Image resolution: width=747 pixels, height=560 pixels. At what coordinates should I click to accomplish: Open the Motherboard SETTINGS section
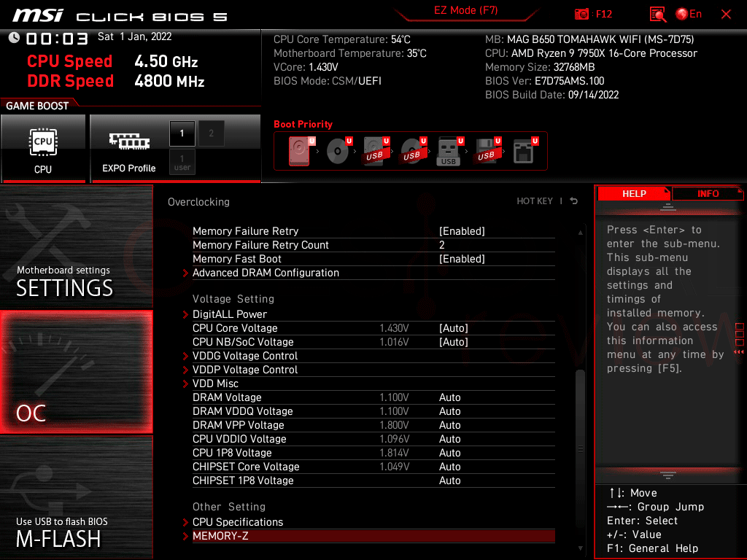[x=76, y=246]
